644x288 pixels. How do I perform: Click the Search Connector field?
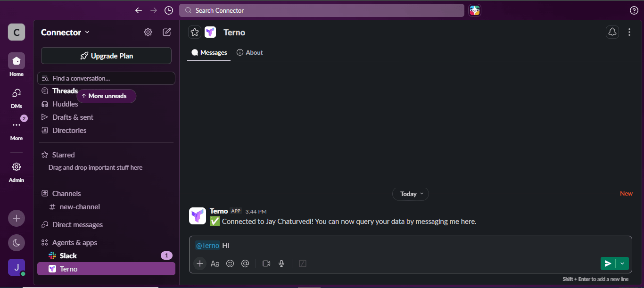(322, 10)
